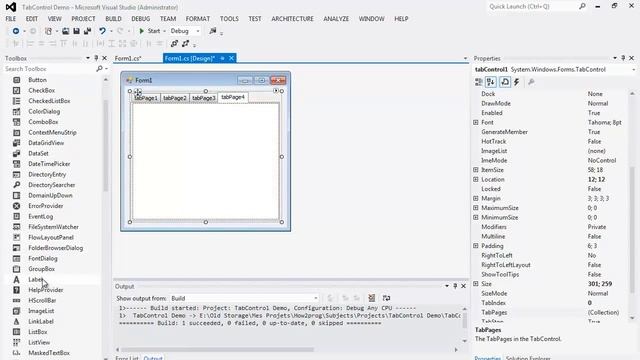Click the Properties panel vertical scrollbar
Screen dimensions: 640x360
click(632, 229)
